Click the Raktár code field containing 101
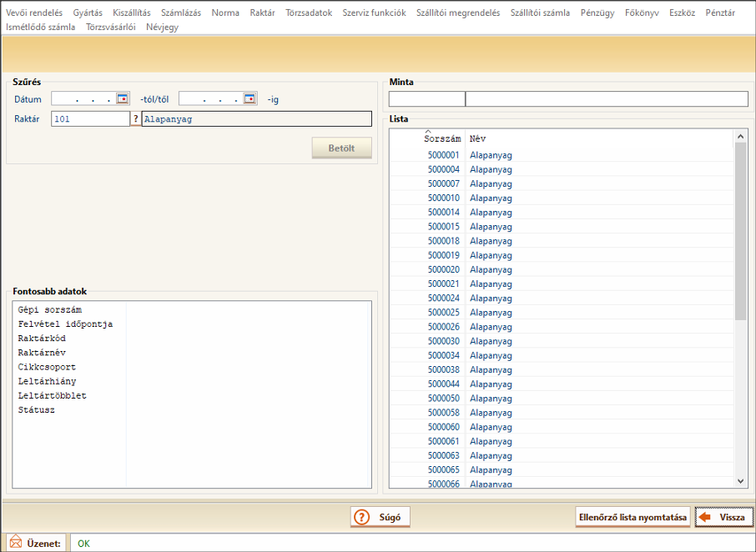Viewport: 756px width, 552px height. pos(90,119)
